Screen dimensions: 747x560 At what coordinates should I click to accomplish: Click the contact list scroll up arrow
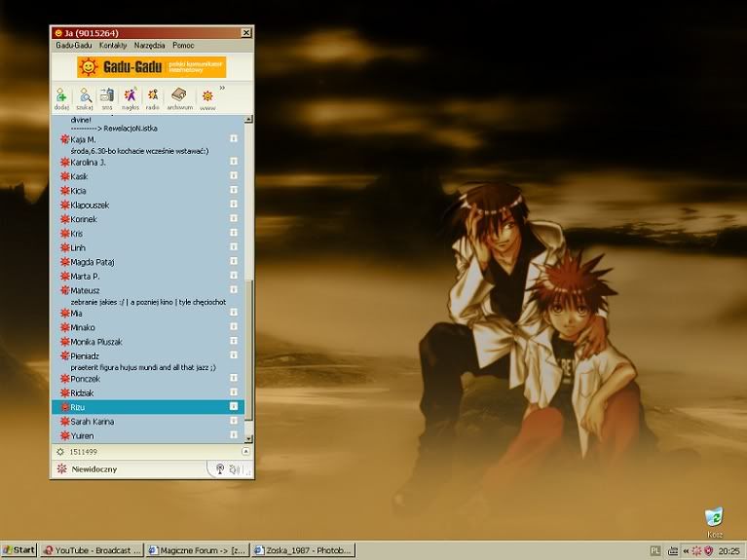coord(248,119)
